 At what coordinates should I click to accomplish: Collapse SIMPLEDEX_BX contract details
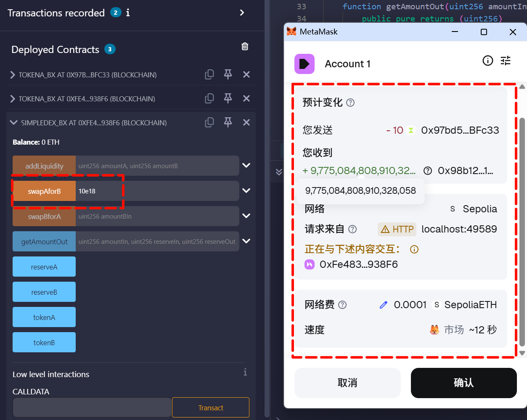coord(13,123)
